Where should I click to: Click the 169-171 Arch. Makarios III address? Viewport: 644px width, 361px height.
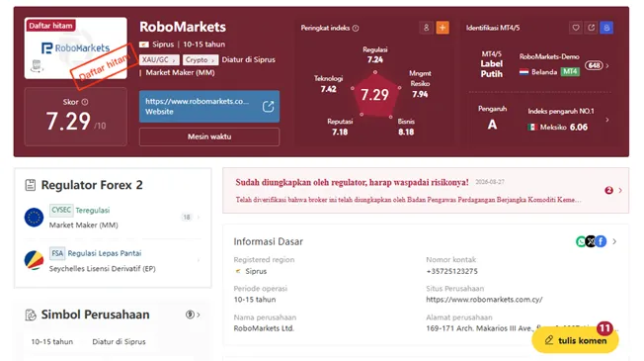coord(480,328)
